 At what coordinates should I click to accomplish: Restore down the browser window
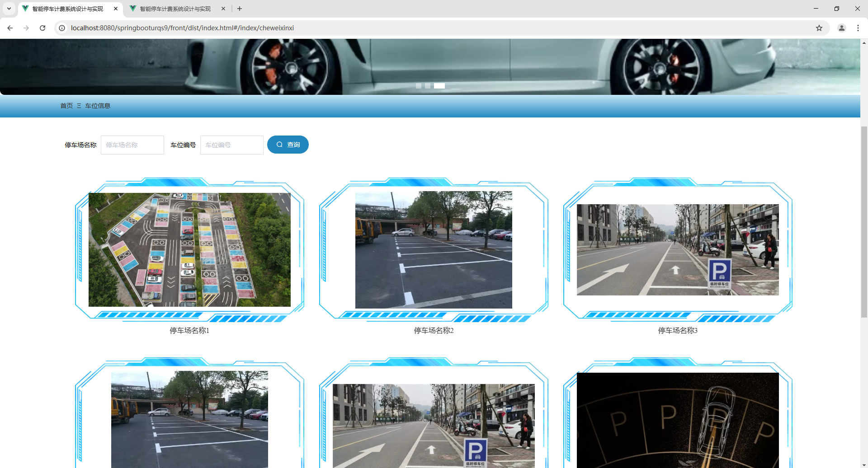[x=837, y=9]
